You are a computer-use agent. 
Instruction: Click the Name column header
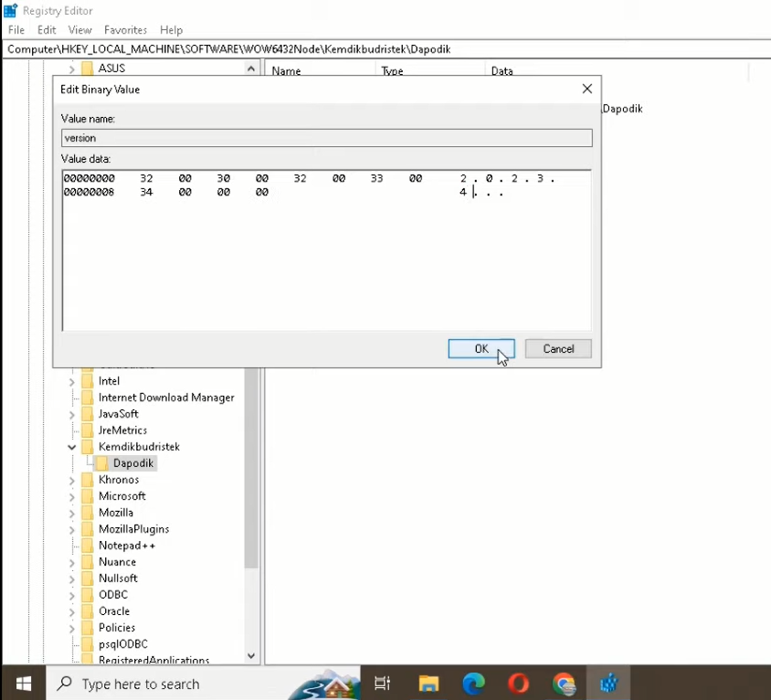320,71
